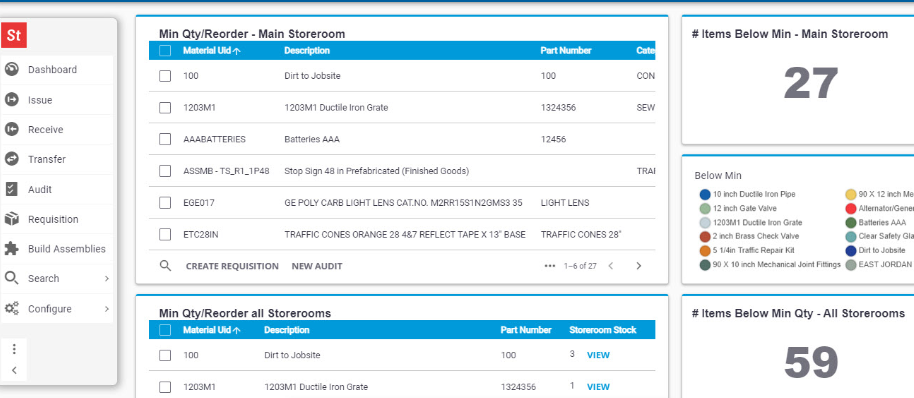The image size is (914, 398).
Task: Go to Receive in sidebar
Action: coord(45,129)
